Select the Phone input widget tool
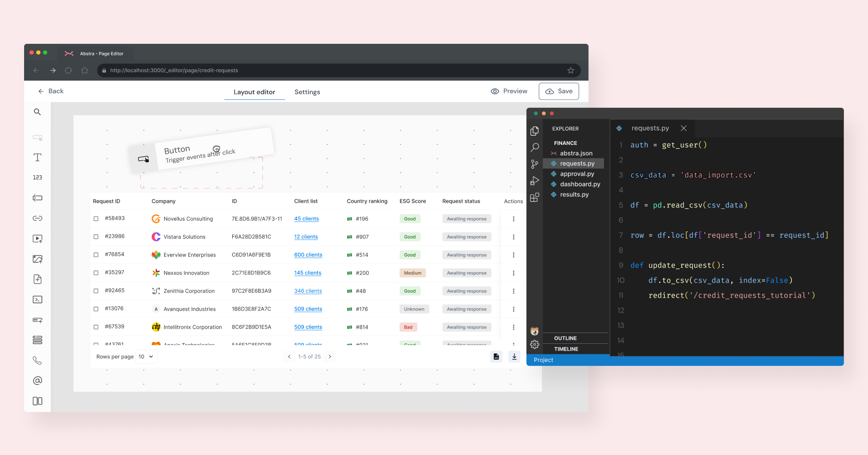 [x=38, y=360]
